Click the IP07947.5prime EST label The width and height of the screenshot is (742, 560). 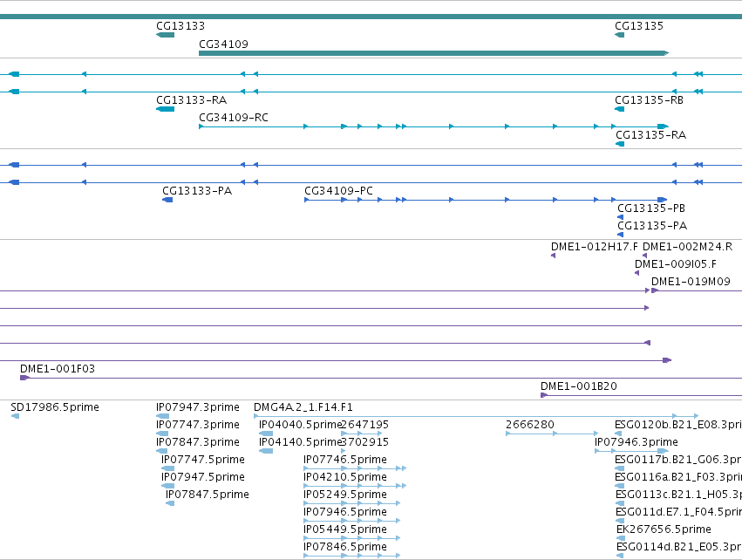tap(203, 477)
